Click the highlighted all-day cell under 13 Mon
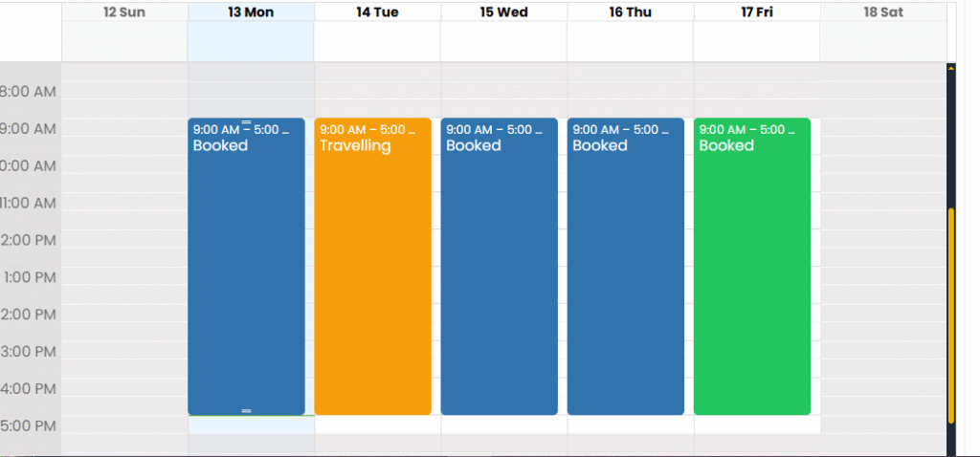 click(251, 41)
